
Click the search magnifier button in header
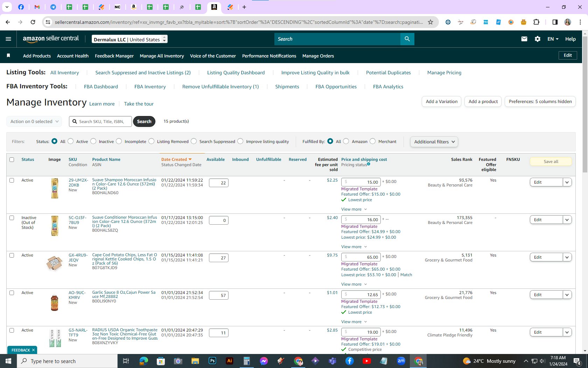coord(407,39)
